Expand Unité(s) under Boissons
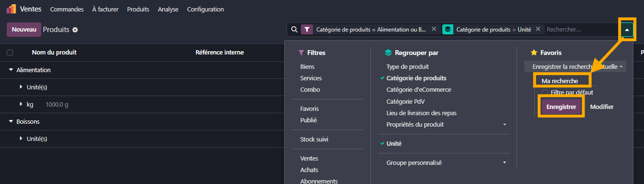 pyautogui.click(x=33, y=139)
